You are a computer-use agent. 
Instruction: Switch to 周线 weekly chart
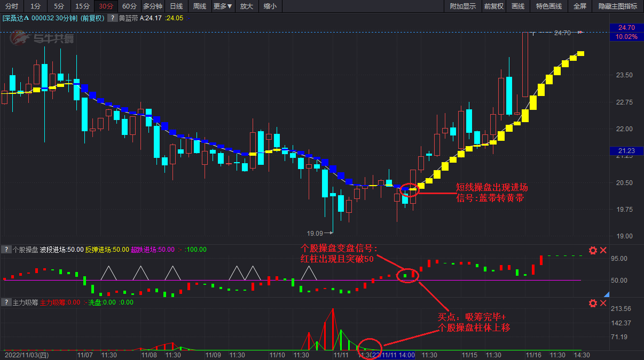(x=200, y=6)
